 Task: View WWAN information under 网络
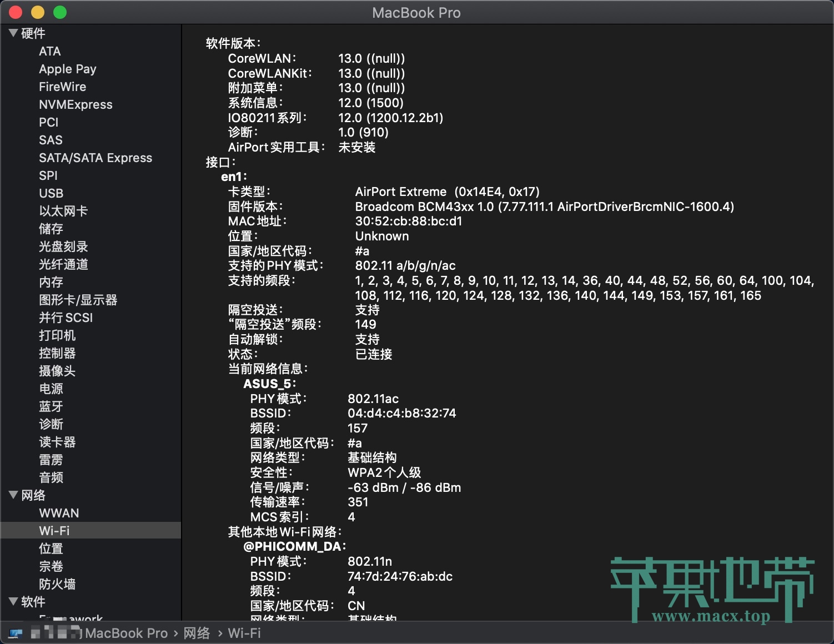pyautogui.click(x=59, y=512)
